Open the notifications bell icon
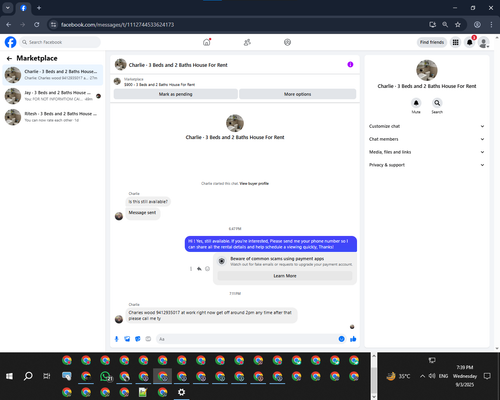500x400 pixels. point(470,42)
